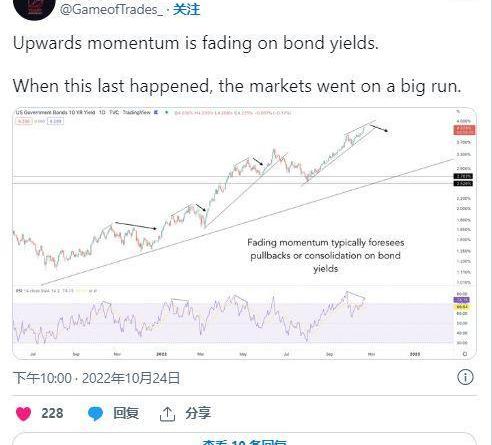Click the 回复 reply button text
Screen dimensions: 492x445
coord(126,413)
